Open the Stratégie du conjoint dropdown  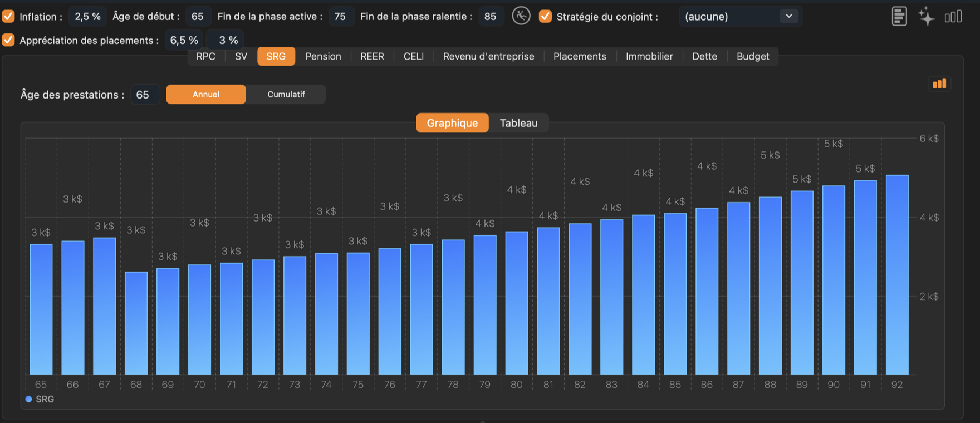pyautogui.click(x=741, y=16)
